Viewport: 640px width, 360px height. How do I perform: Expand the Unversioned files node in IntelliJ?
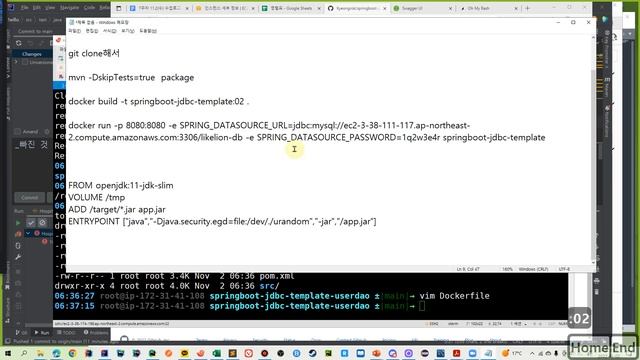16,62
